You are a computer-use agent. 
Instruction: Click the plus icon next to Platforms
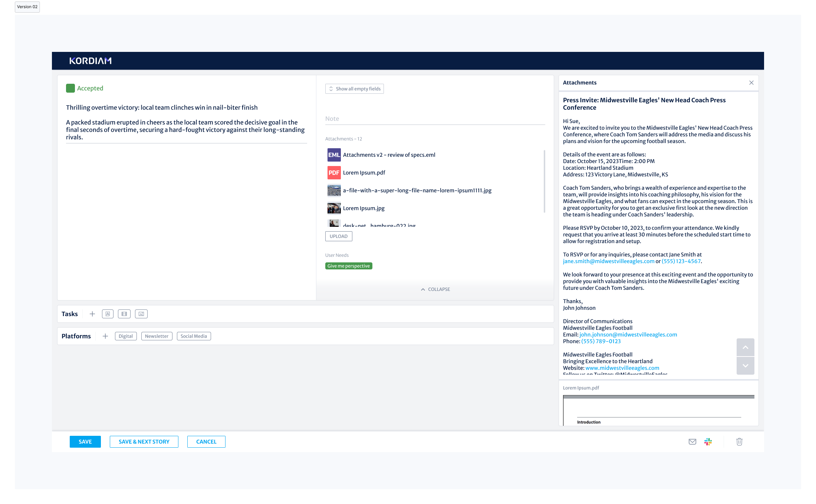[105, 336]
